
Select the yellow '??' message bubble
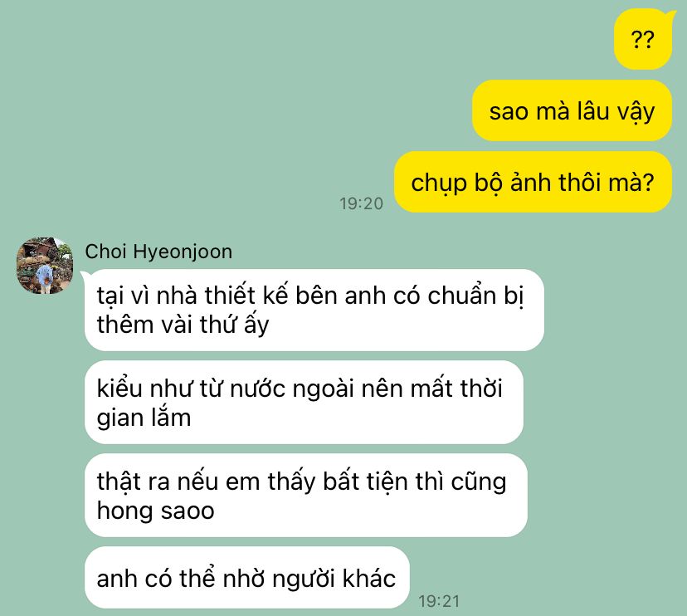click(x=643, y=40)
